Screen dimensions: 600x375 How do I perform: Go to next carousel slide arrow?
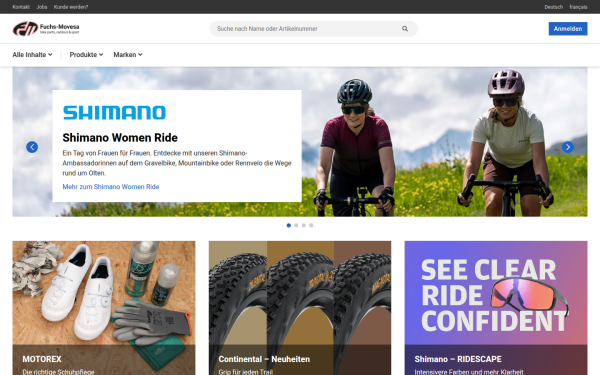[567, 147]
